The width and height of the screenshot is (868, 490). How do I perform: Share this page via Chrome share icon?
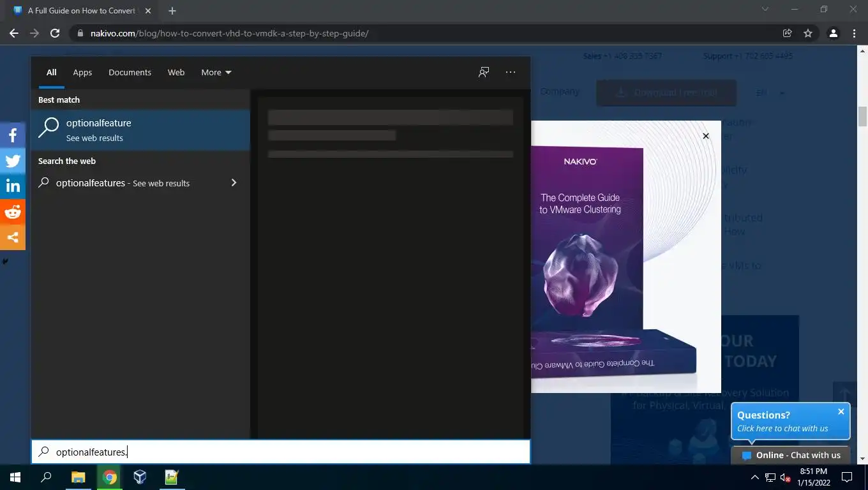788,33
